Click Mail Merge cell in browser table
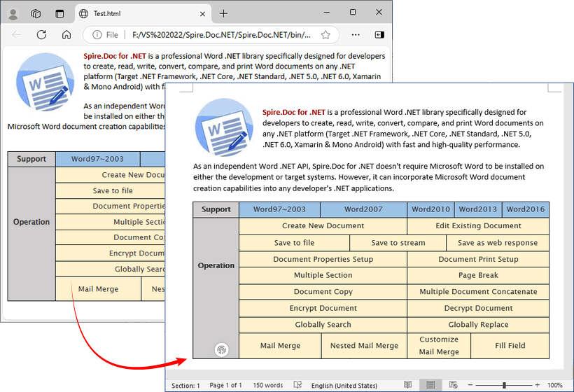 (98, 289)
